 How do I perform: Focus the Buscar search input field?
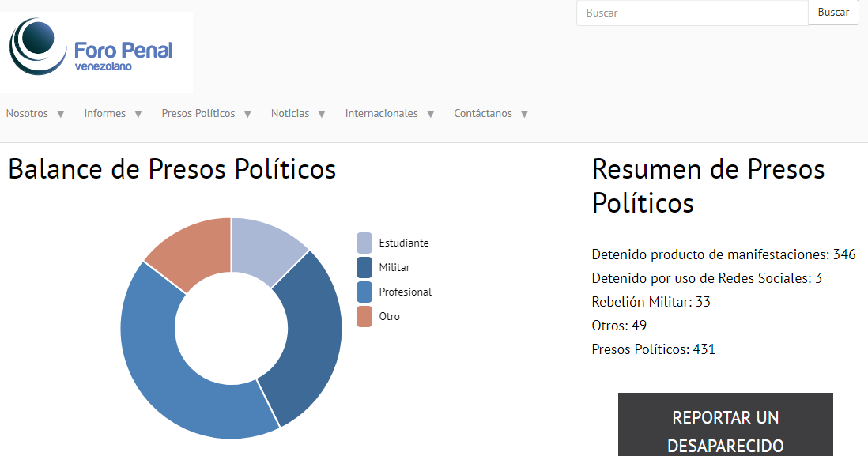pos(692,13)
